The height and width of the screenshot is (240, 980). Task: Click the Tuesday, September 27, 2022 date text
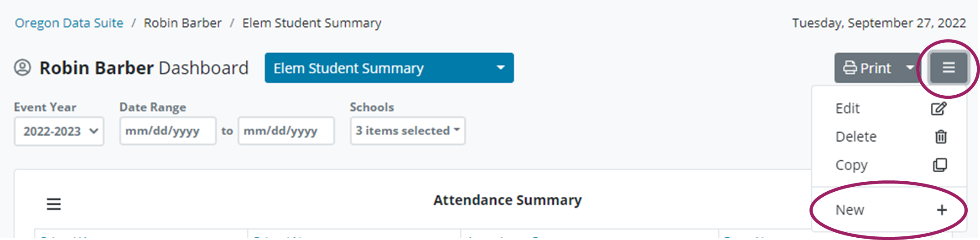pyautogui.click(x=879, y=23)
